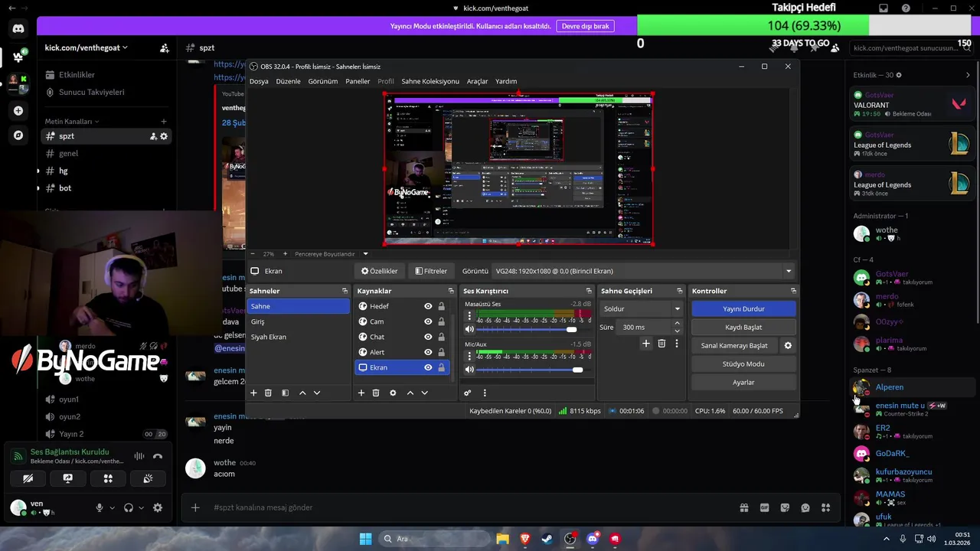Open Discord noise suppression waveform icon
Image resolution: width=980 pixels, height=551 pixels.
point(139,456)
